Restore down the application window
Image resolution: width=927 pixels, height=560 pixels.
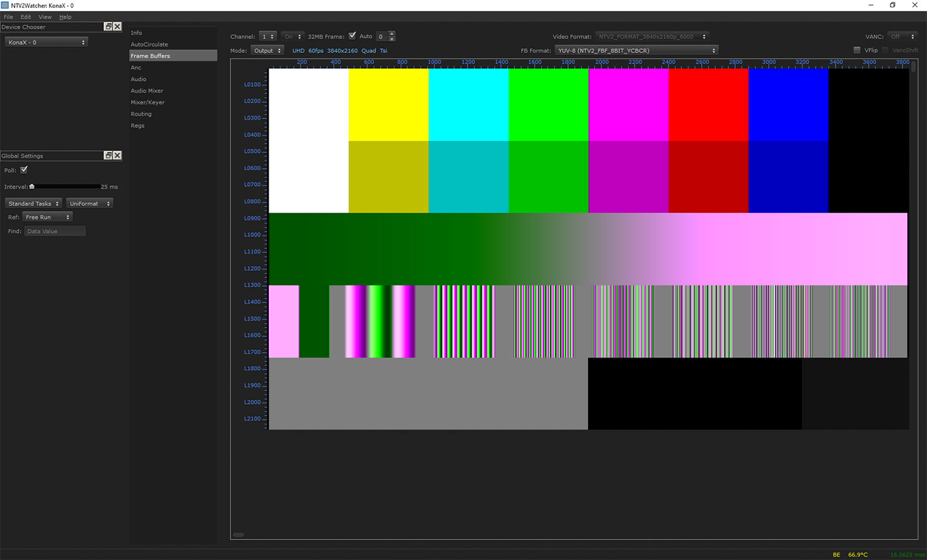click(892, 5)
